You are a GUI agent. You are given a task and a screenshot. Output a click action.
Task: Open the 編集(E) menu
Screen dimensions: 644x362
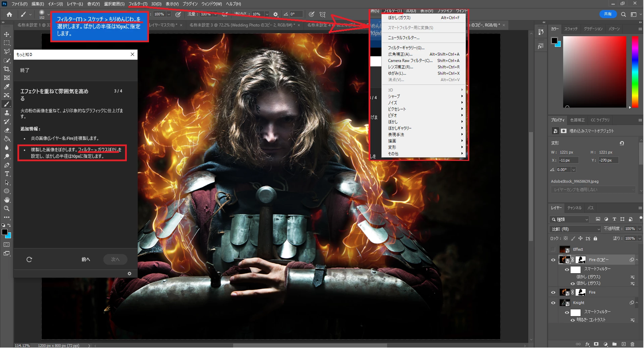pyautogui.click(x=38, y=4)
